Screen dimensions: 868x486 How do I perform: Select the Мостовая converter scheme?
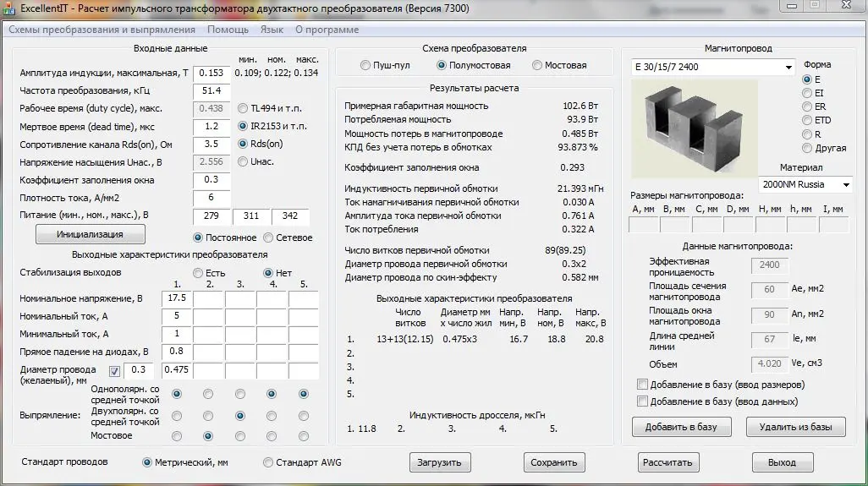tap(559, 65)
